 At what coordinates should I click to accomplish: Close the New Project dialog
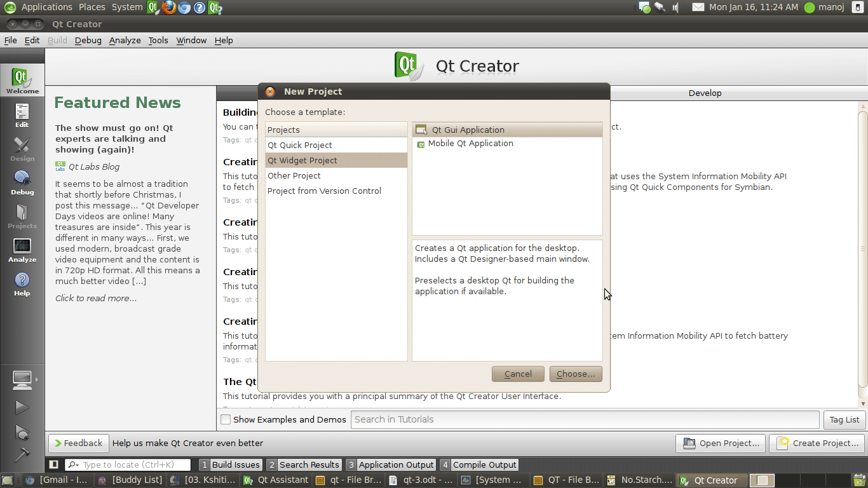270,91
